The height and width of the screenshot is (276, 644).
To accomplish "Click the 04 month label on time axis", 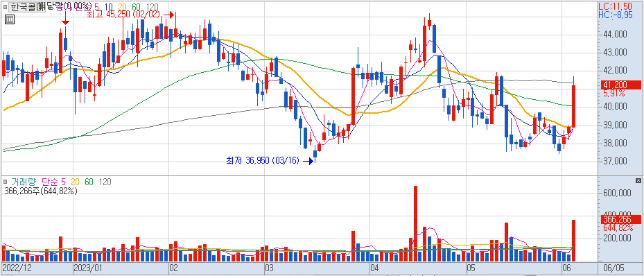I will tap(374, 268).
